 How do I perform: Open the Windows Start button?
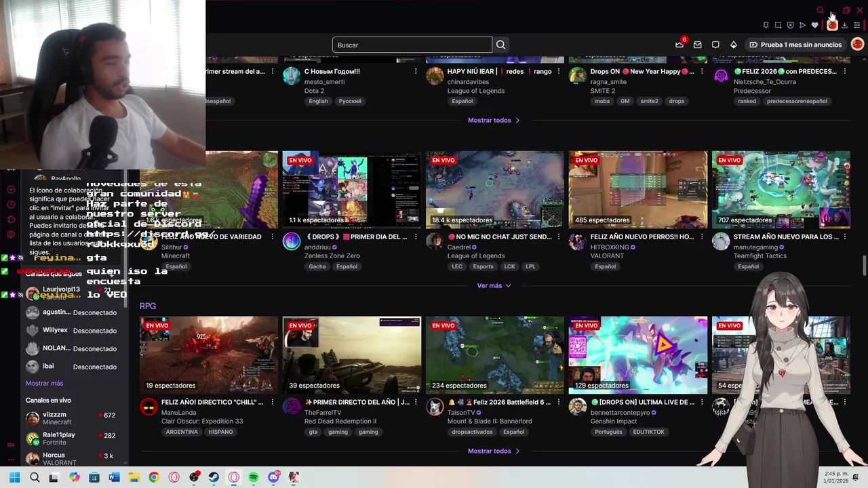point(14,477)
